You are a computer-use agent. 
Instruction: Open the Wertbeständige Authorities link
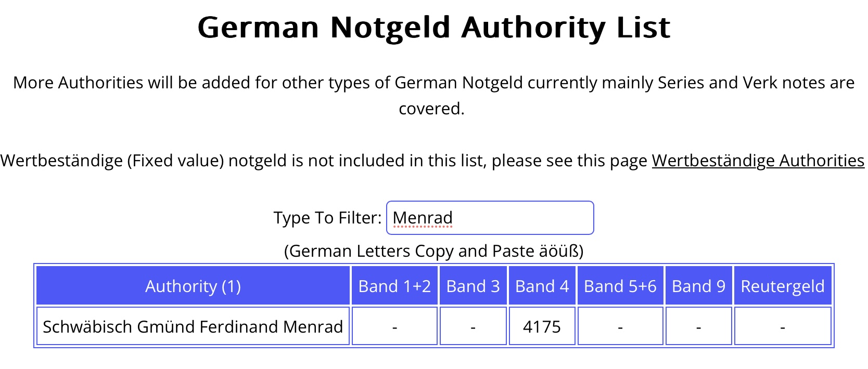point(758,161)
